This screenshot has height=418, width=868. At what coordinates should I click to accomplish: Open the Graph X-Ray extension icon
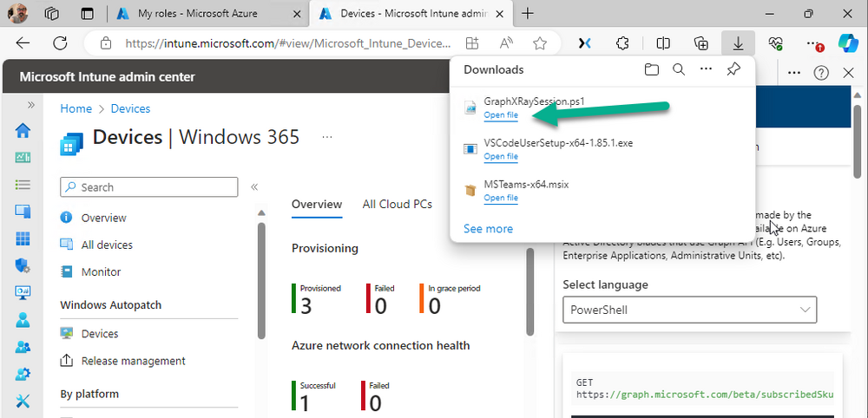584,43
